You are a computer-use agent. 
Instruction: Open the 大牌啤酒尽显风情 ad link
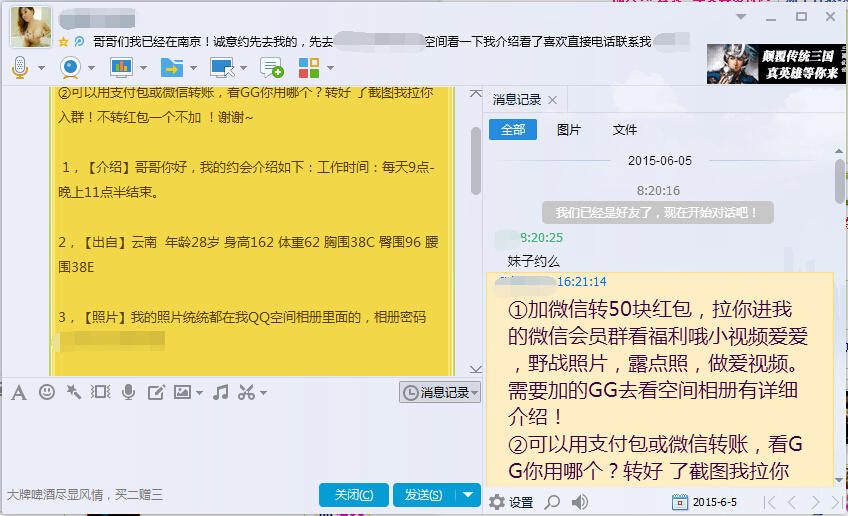click(84, 495)
